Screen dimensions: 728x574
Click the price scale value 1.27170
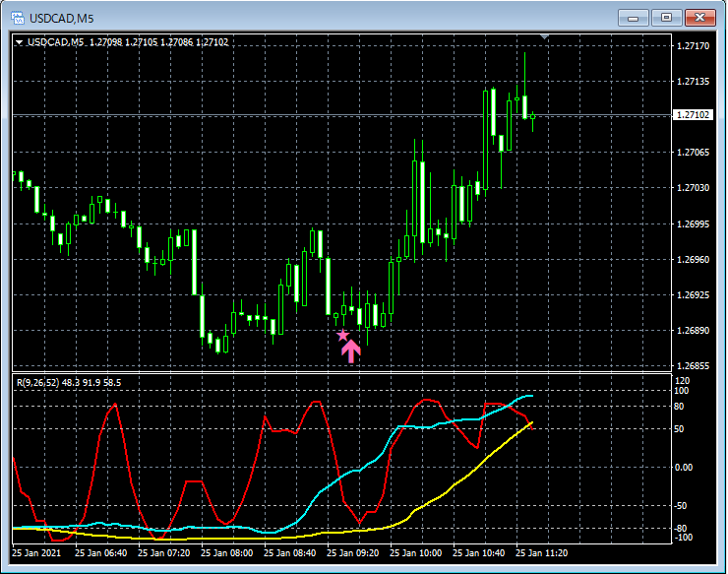[x=693, y=45]
